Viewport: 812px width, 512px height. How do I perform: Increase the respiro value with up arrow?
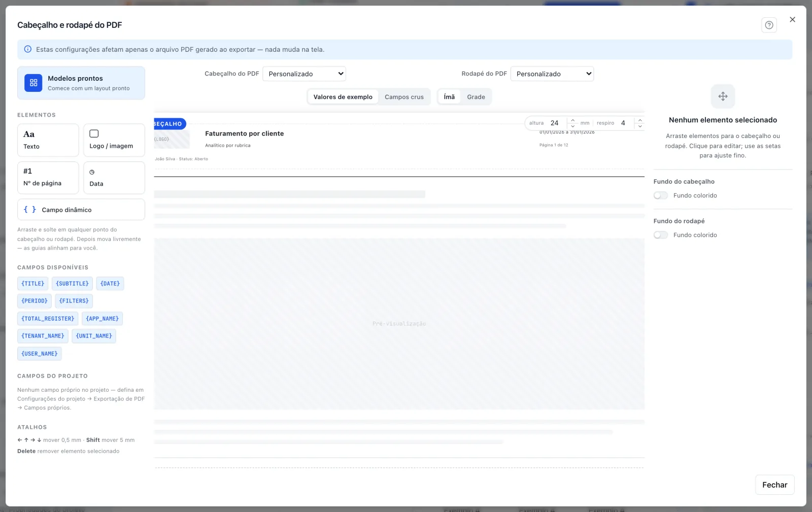coord(640,120)
